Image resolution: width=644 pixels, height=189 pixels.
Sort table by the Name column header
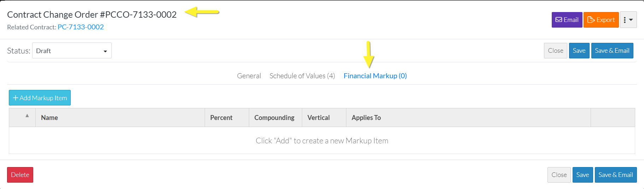coord(49,118)
